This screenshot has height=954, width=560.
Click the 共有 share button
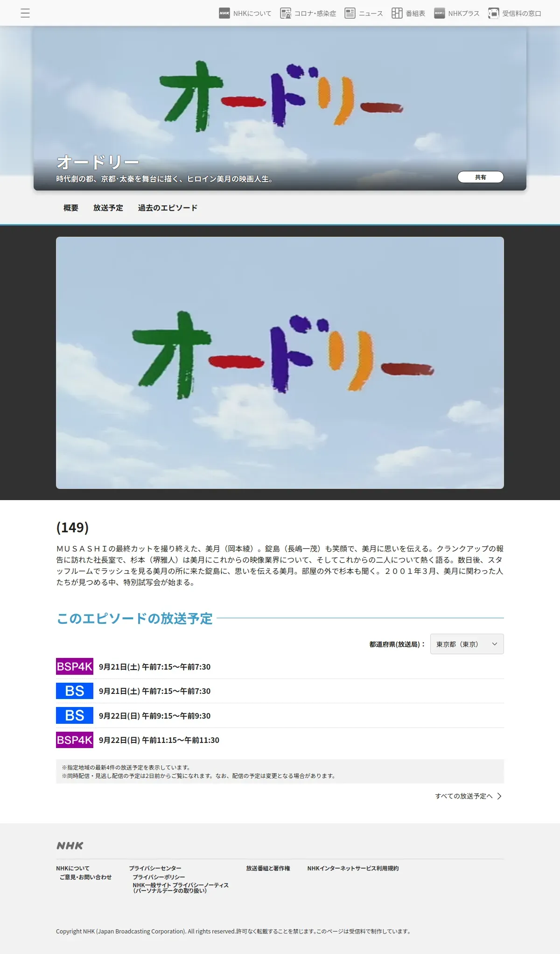tap(481, 177)
